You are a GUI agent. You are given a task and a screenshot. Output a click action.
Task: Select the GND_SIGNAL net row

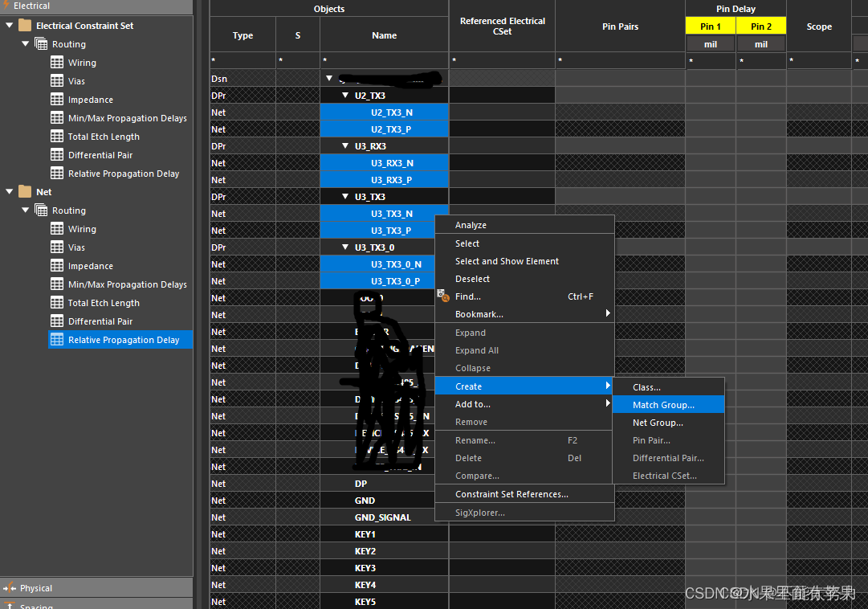(383, 517)
